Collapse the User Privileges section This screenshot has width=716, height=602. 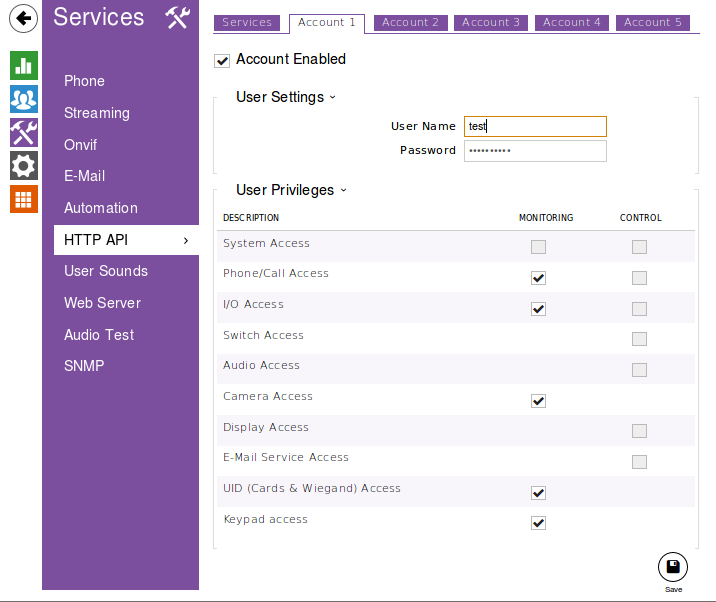click(343, 190)
